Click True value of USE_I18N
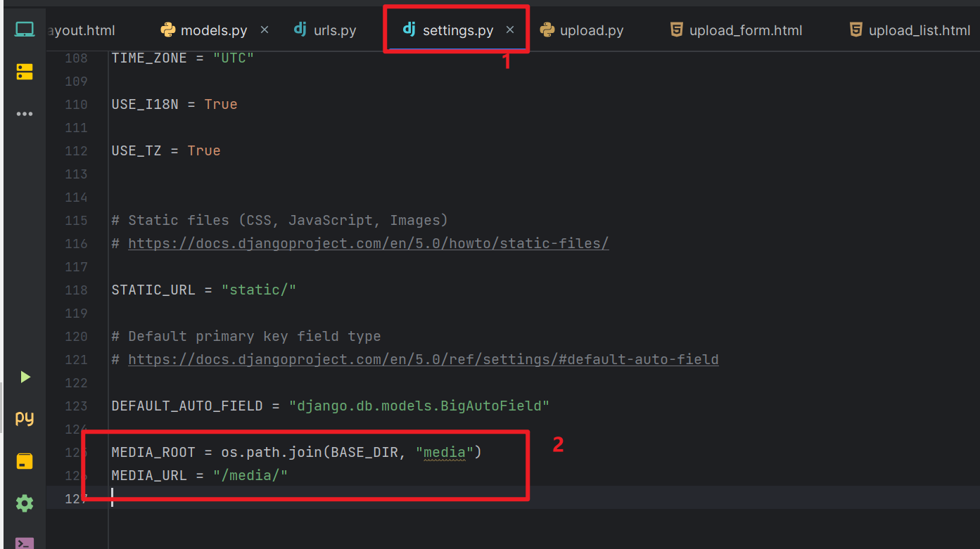Screen dimensions: 980x549 coord(221,104)
